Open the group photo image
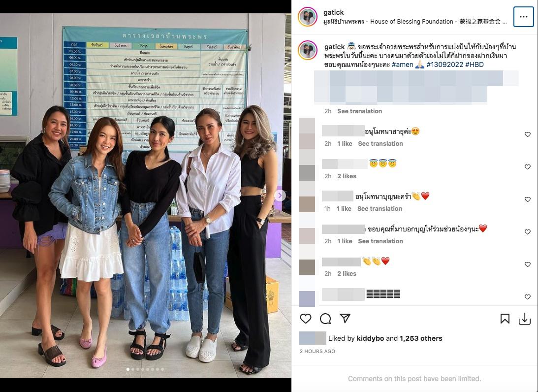Screen dimensions: 538x392 146,196
